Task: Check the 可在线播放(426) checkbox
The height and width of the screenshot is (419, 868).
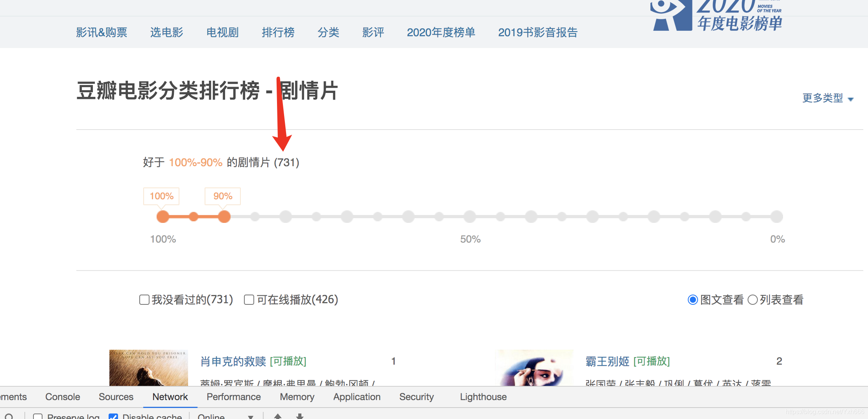Action: pos(249,300)
